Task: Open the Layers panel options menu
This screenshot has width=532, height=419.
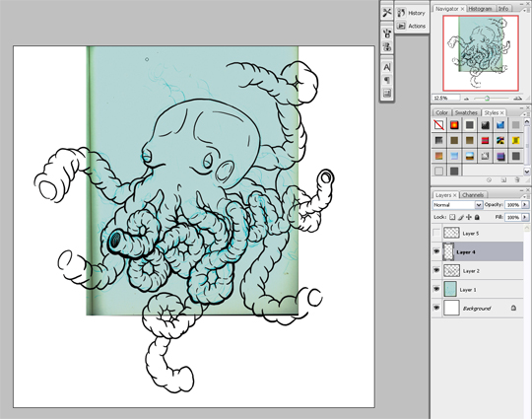Action: tap(524, 196)
